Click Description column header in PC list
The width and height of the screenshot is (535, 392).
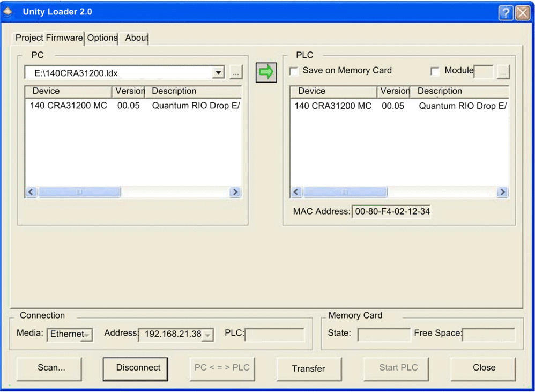193,92
